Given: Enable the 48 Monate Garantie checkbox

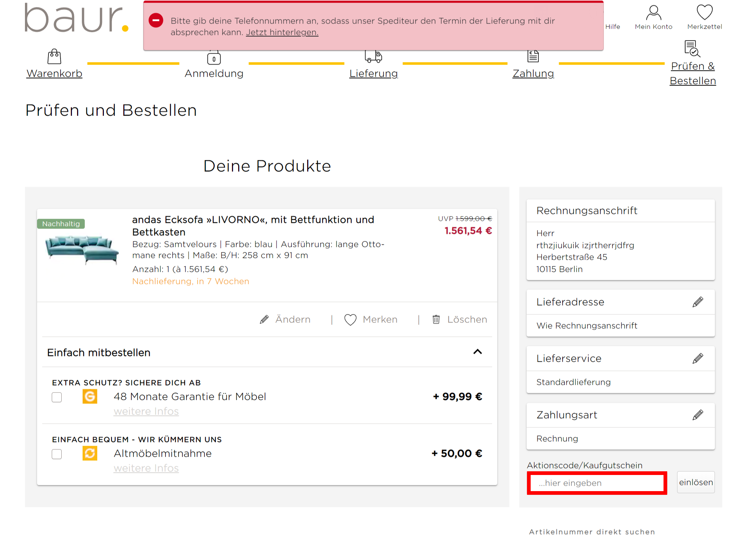Looking at the screenshot, I should click(57, 397).
